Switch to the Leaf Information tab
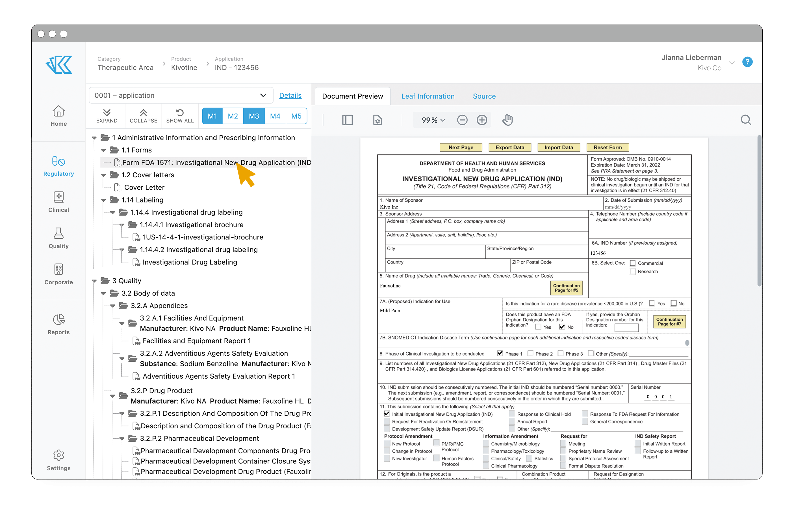Screen dimensions: 794x532 pyautogui.click(x=428, y=96)
